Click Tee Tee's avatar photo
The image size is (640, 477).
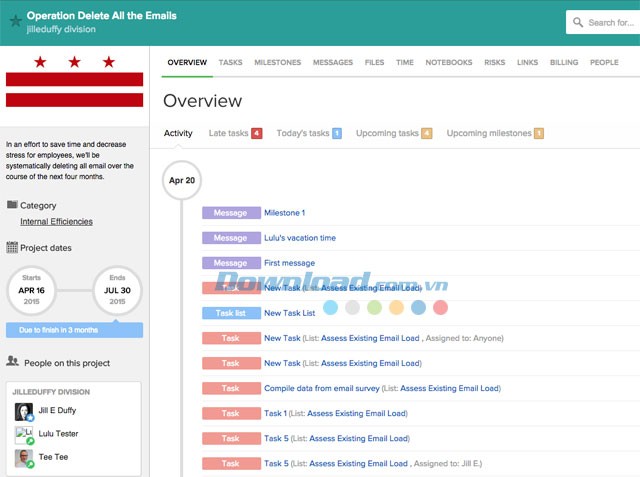[24, 458]
